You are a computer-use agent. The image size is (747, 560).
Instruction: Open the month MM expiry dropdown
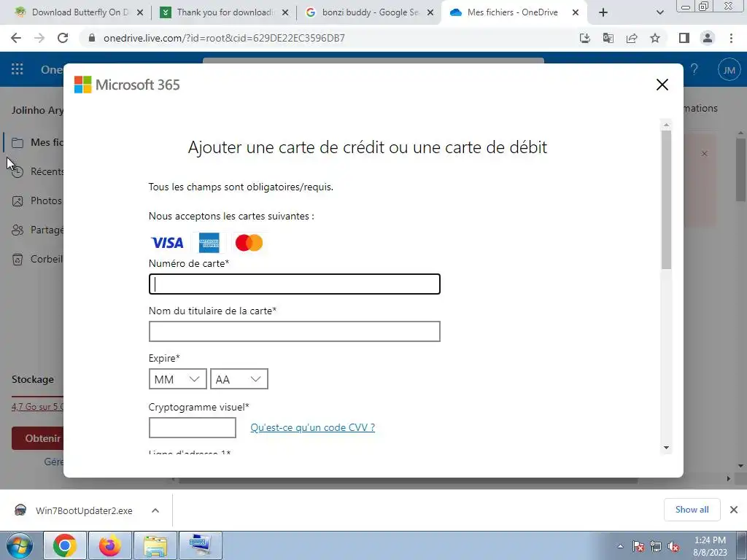(178, 379)
